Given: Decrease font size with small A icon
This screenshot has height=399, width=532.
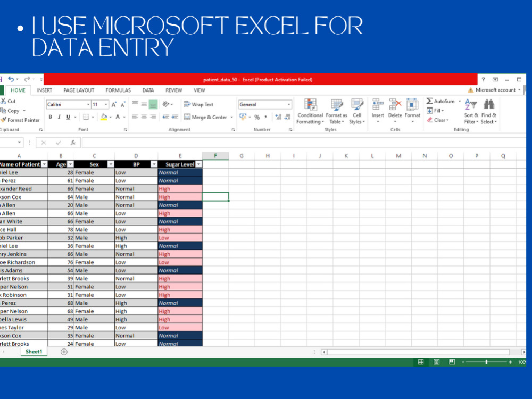Looking at the screenshot, I should tap(123, 104).
